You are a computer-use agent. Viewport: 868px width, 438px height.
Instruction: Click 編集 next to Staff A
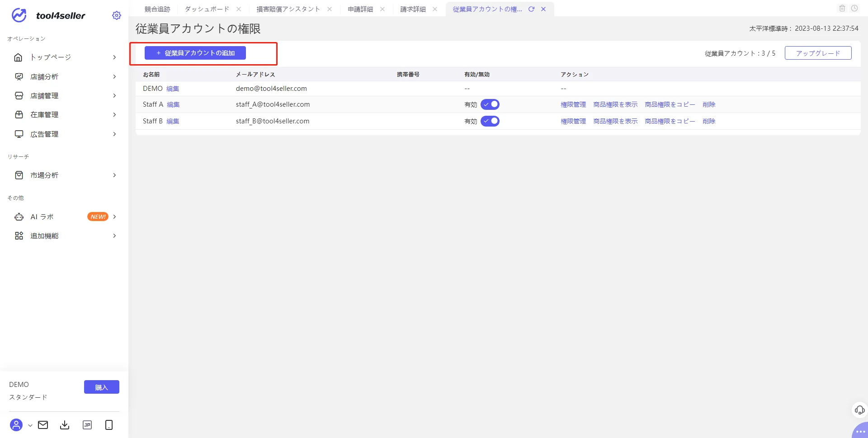click(x=173, y=104)
